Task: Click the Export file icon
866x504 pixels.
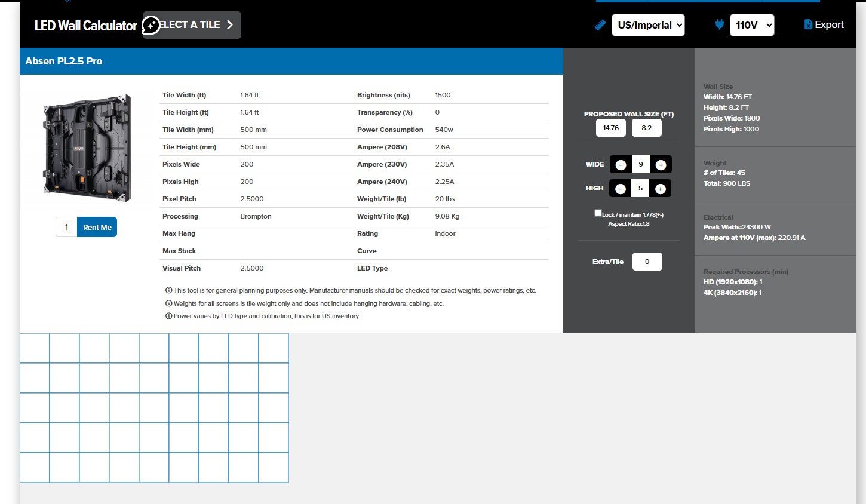Action: (x=808, y=24)
